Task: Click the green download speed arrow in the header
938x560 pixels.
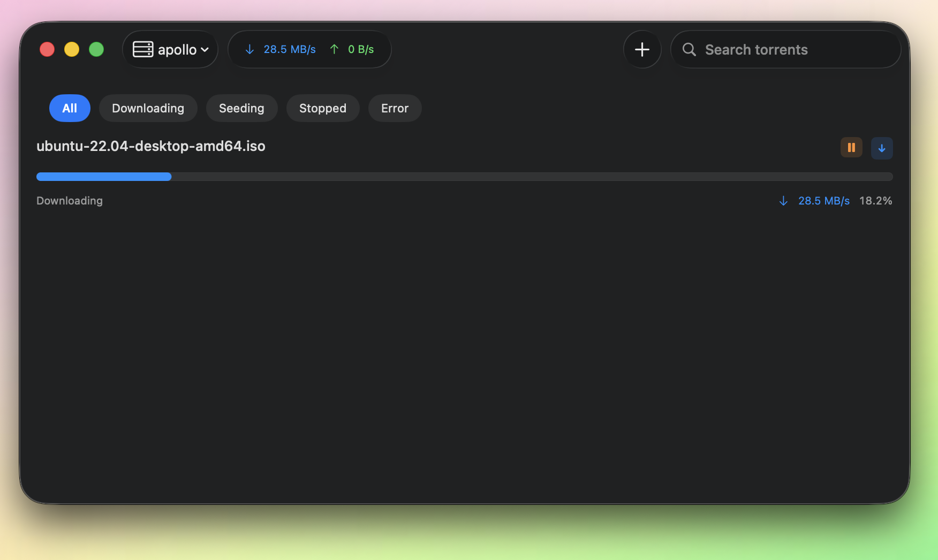Action: click(249, 49)
